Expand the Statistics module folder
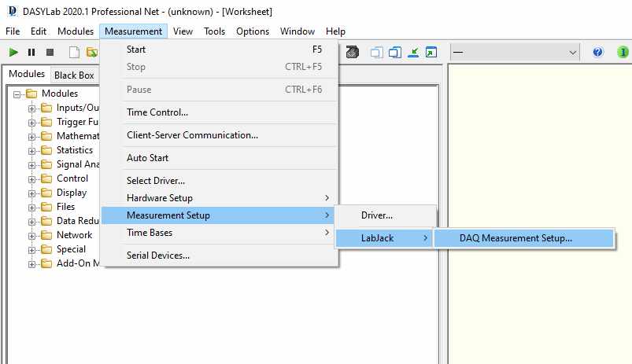This screenshot has width=632, height=364. (32, 150)
